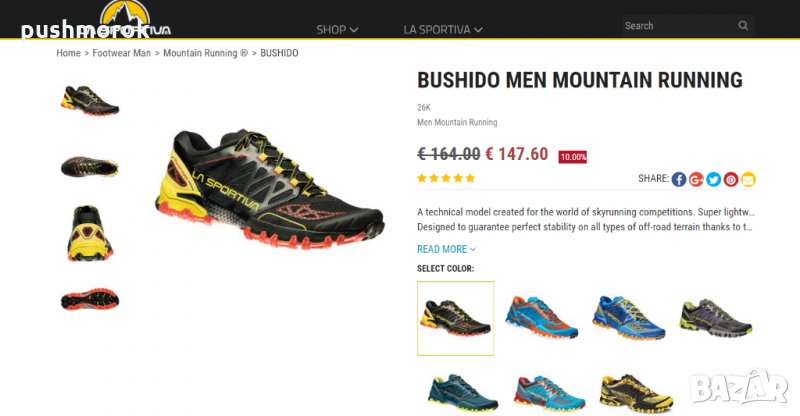This screenshot has height=416, width=800.
Task: Open Footwear Man breadcrumb link
Action: point(121,53)
